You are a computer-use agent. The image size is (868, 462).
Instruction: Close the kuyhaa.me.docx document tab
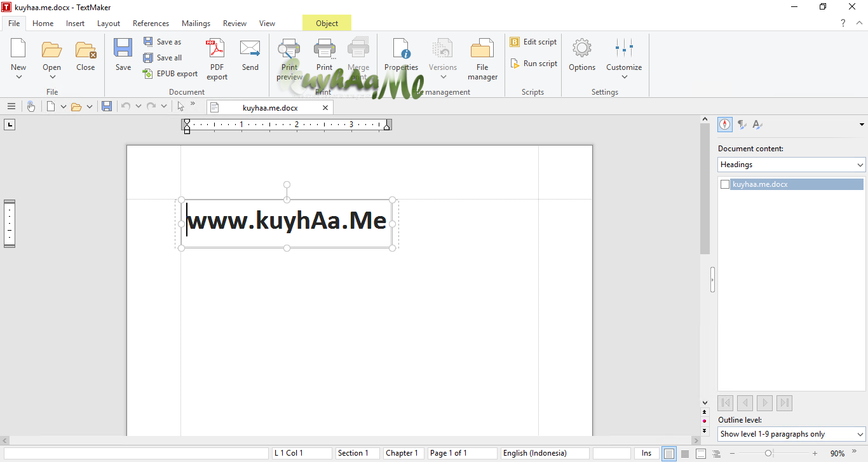[325, 108]
